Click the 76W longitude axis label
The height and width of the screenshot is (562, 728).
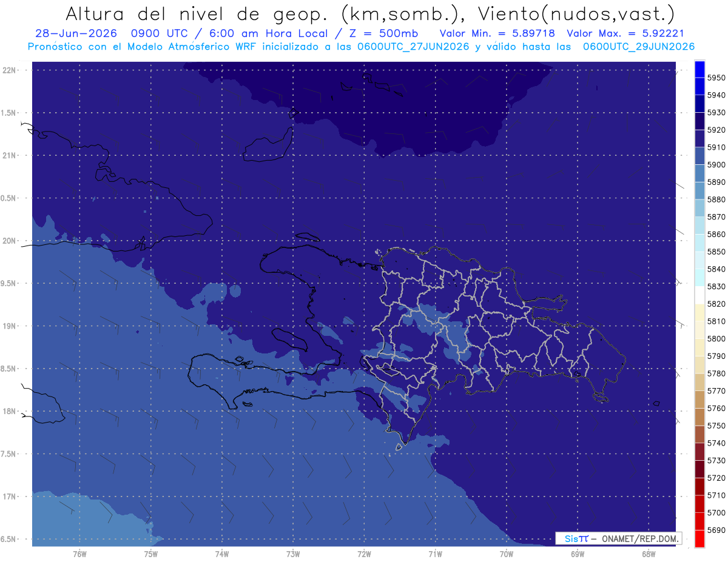tap(79, 554)
